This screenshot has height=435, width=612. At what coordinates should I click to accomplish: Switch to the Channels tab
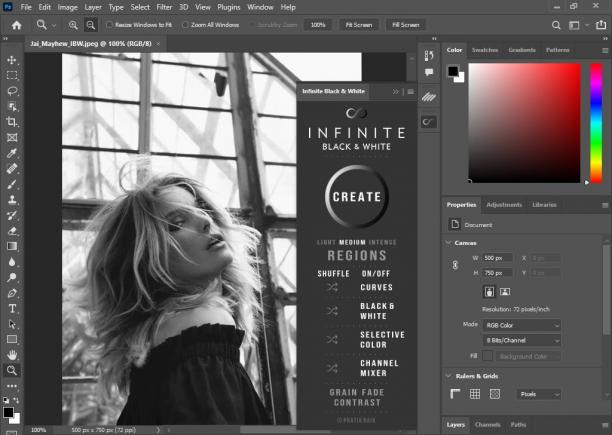[487, 425]
